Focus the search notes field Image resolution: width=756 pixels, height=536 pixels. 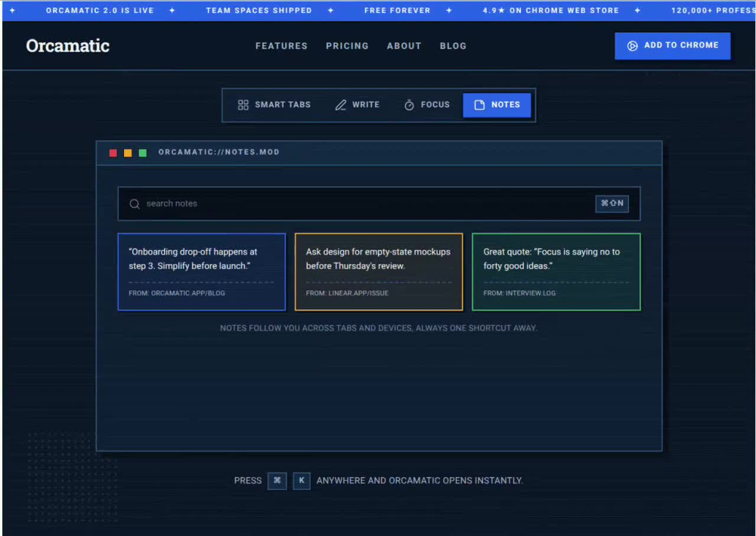[x=379, y=203]
